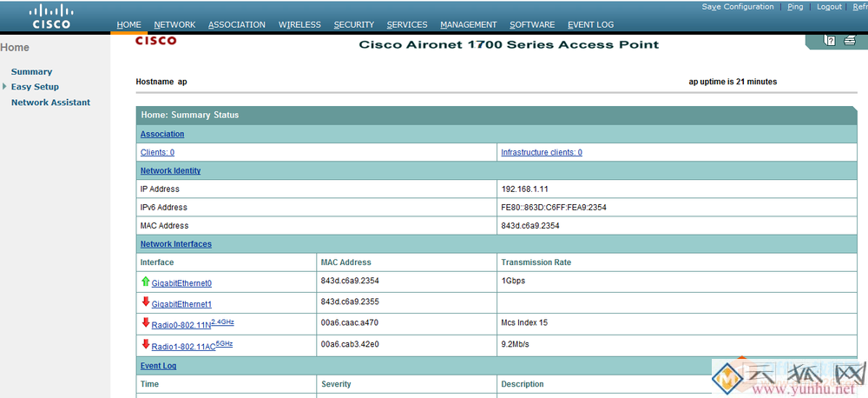The image size is (868, 398).
Task: Click the Severity column header
Action: coord(336,384)
